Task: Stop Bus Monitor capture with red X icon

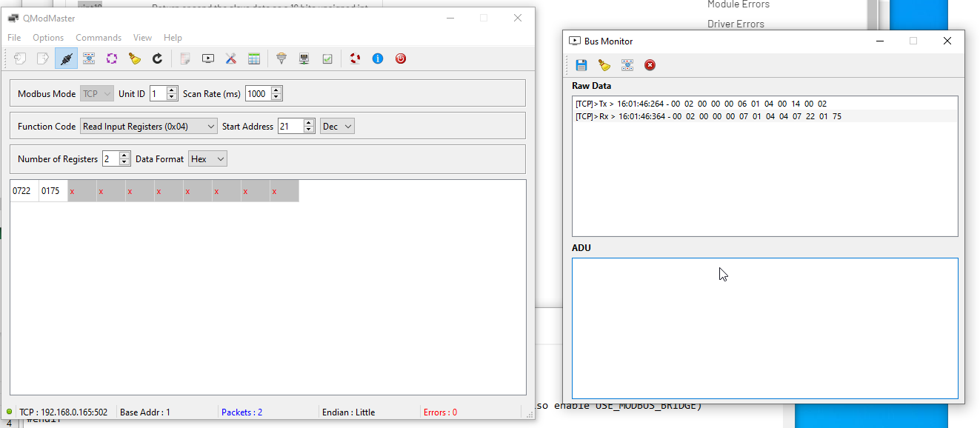Action: (x=650, y=65)
